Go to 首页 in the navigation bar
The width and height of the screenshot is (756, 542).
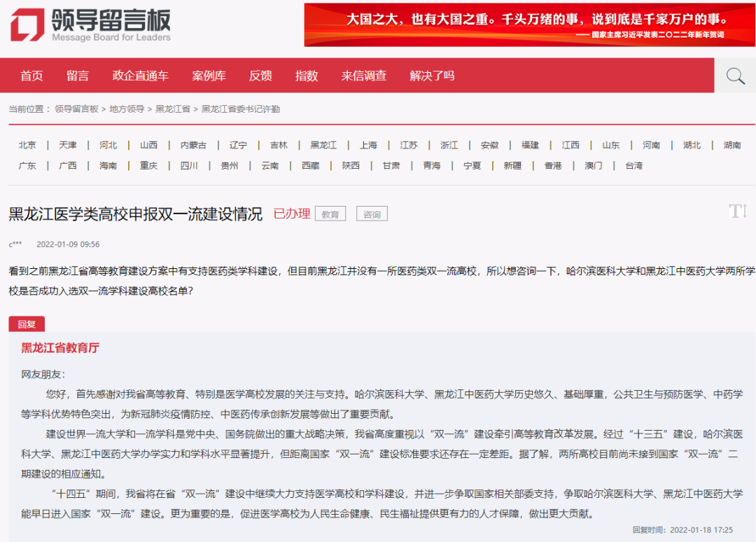(x=31, y=76)
